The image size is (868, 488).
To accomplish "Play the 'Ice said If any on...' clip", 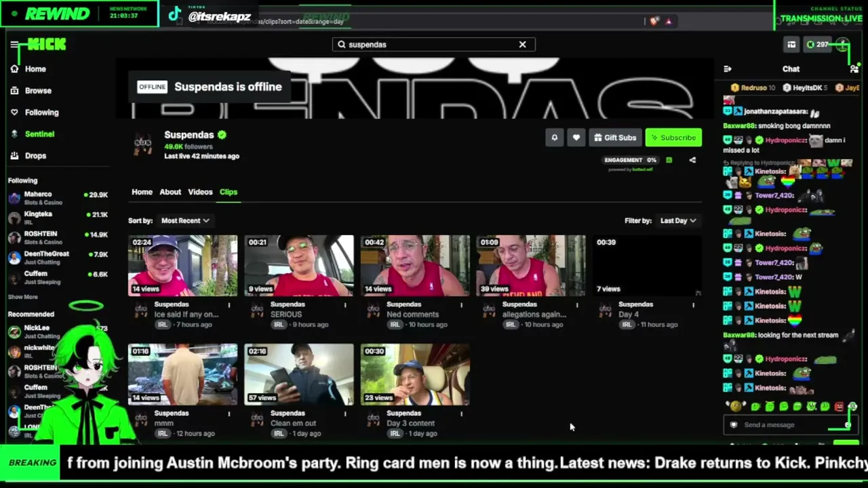I will pos(183,266).
